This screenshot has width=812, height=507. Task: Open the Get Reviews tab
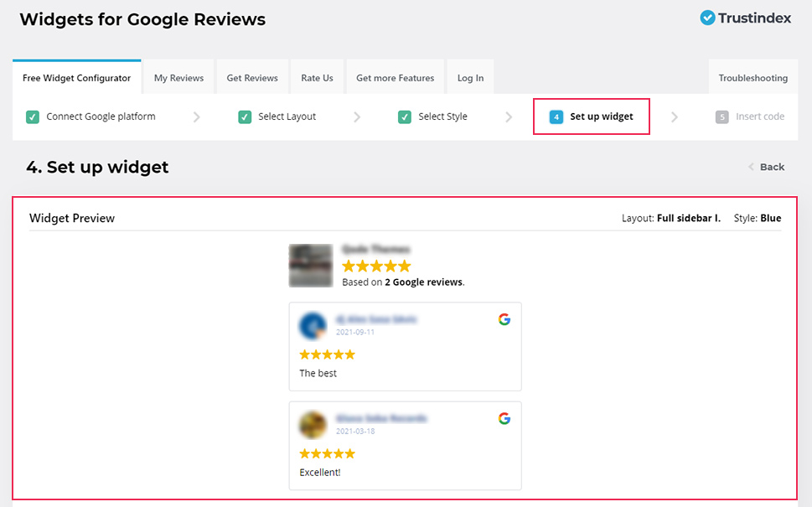coord(252,78)
